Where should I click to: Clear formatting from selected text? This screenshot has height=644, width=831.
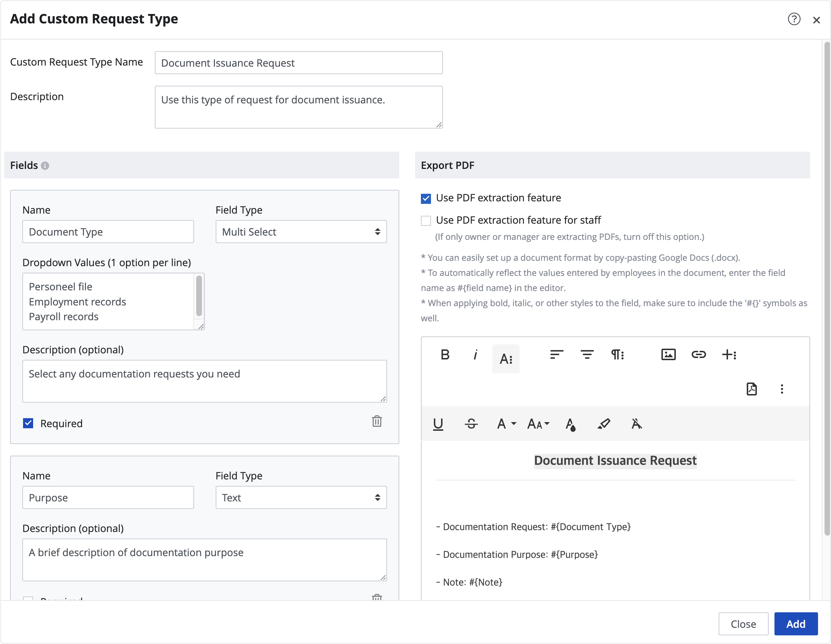tap(637, 424)
